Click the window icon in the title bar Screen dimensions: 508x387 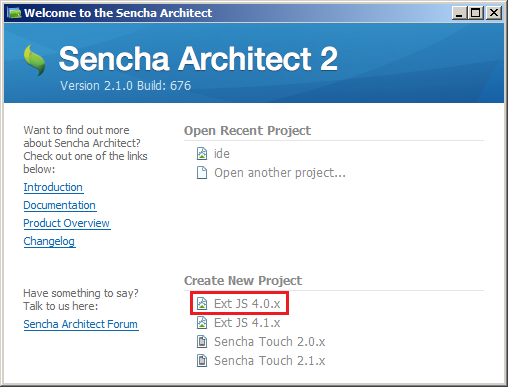14,13
